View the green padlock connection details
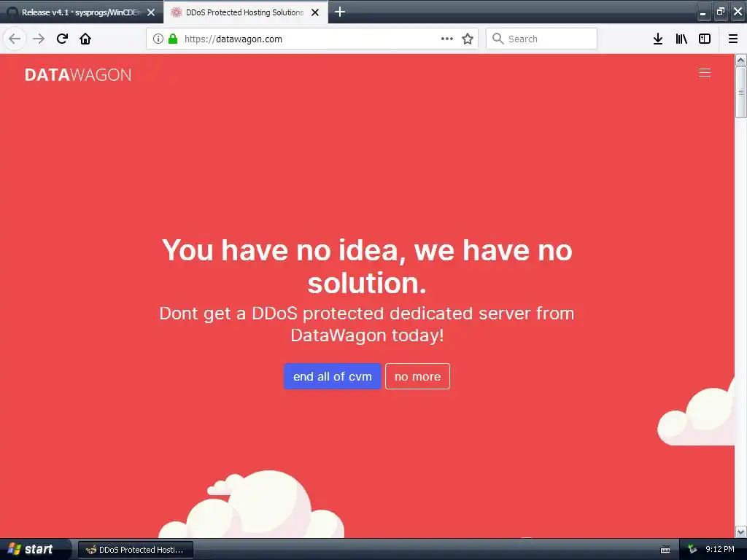Image resolution: width=747 pixels, height=560 pixels. [173, 39]
